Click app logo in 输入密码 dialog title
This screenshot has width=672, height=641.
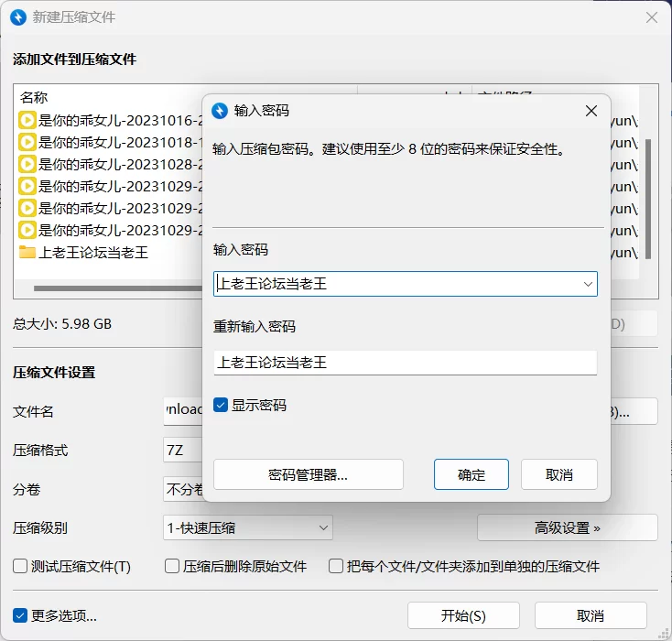tap(220, 111)
